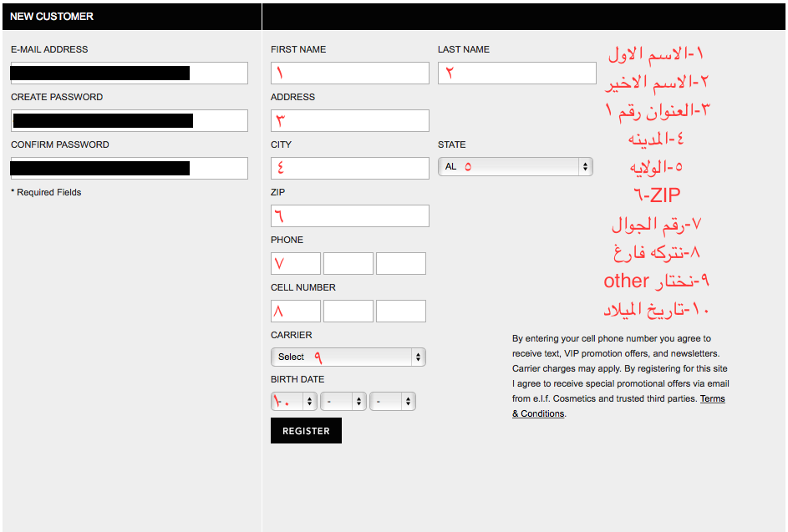Open the middle Birth Date dropdown
Viewport: 788px width, 532px height.
click(343, 402)
